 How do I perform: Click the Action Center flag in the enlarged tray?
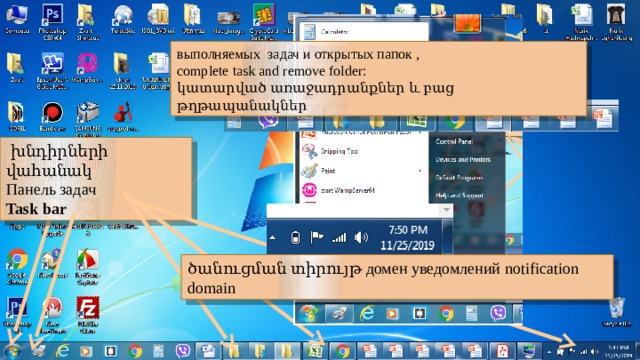[317, 237]
